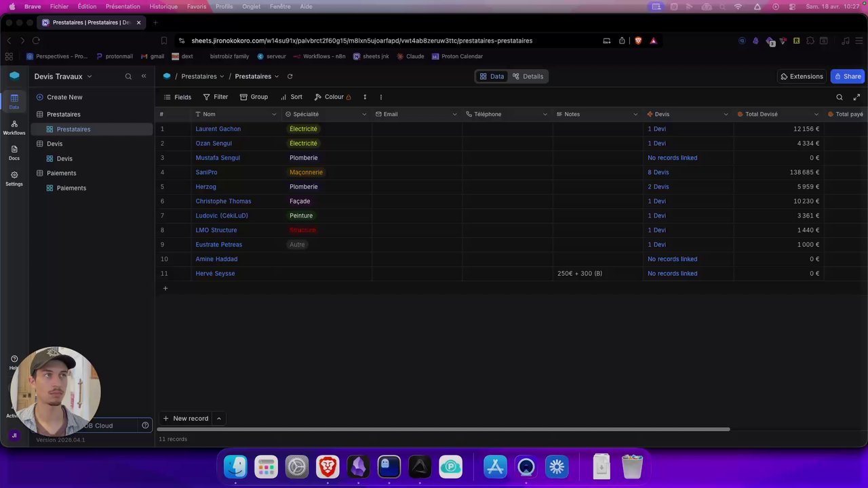Open Launchpad from the Dock
The image size is (868, 488).
coord(266,466)
